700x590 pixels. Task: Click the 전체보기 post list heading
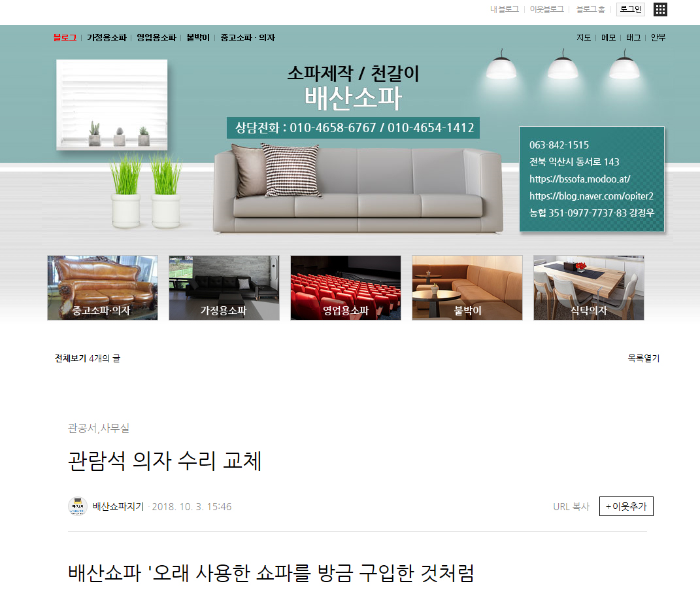[71, 358]
